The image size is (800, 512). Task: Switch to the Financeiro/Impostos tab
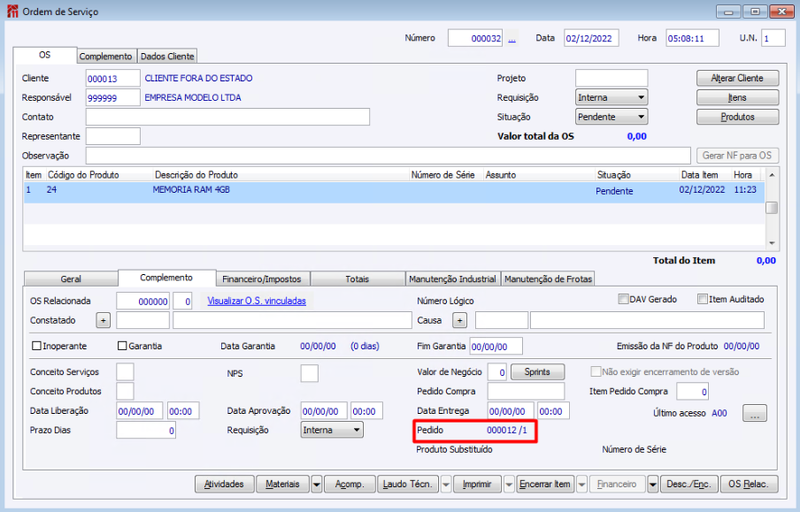click(262, 279)
